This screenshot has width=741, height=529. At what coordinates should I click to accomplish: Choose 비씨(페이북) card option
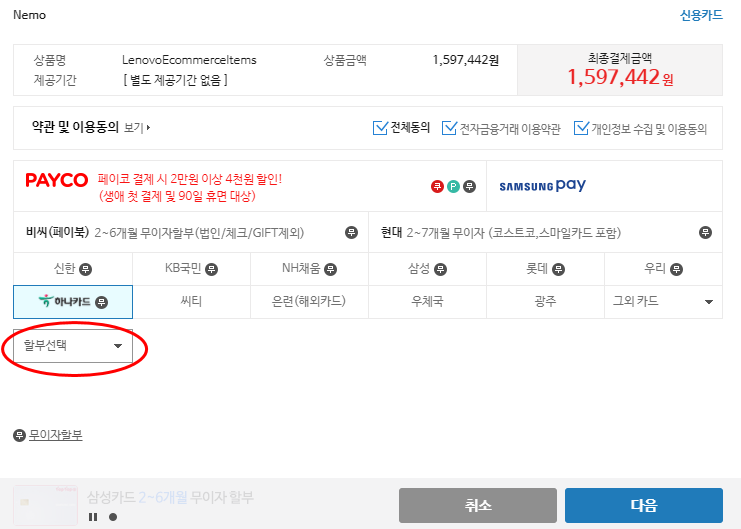(x=191, y=233)
